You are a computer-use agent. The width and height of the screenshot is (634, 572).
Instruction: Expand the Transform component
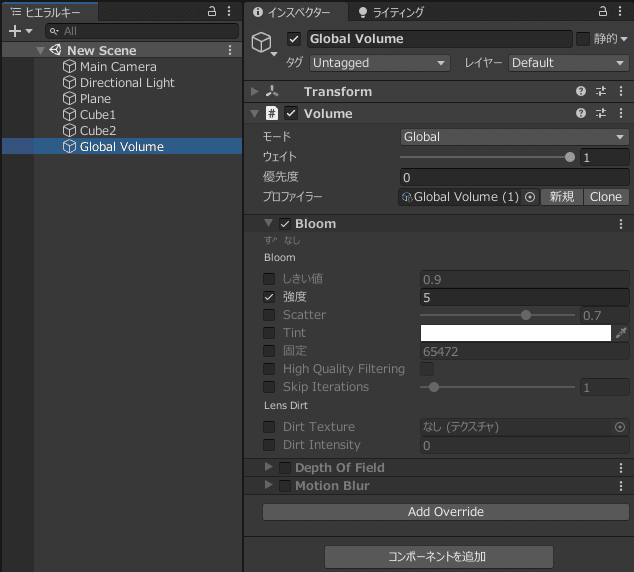coord(254,91)
